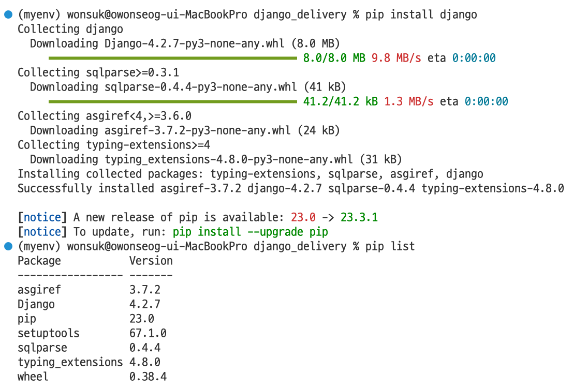
Task: Click 'Collecting django' line
Action: click(x=70, y=29)
